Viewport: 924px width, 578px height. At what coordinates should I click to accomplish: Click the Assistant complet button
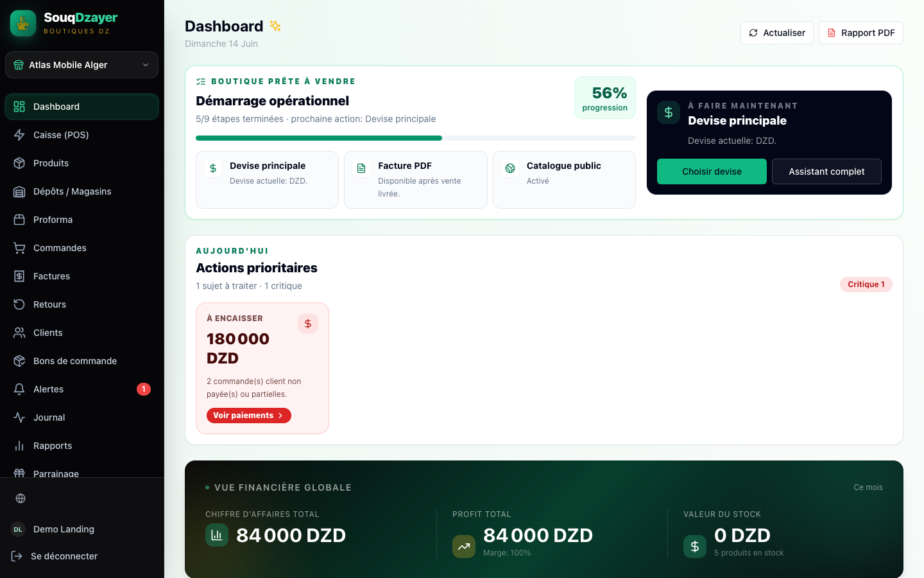point(826,171)
